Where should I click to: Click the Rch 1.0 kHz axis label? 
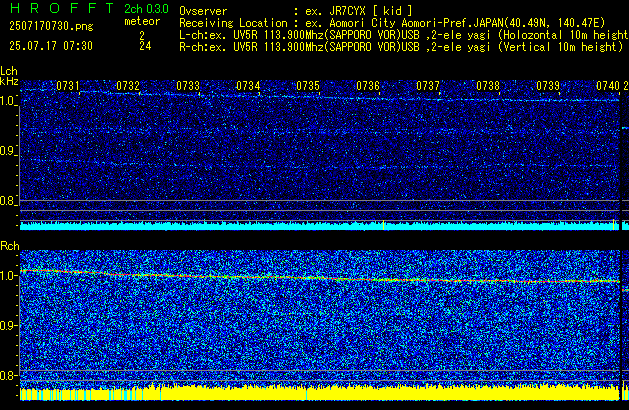[x=8, y=276]
